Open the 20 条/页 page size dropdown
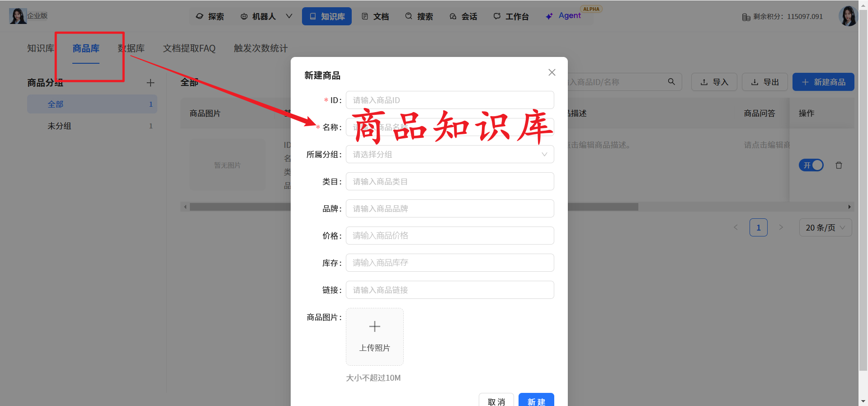The width and height of the screenshot is (868, 406). (826, 227)
